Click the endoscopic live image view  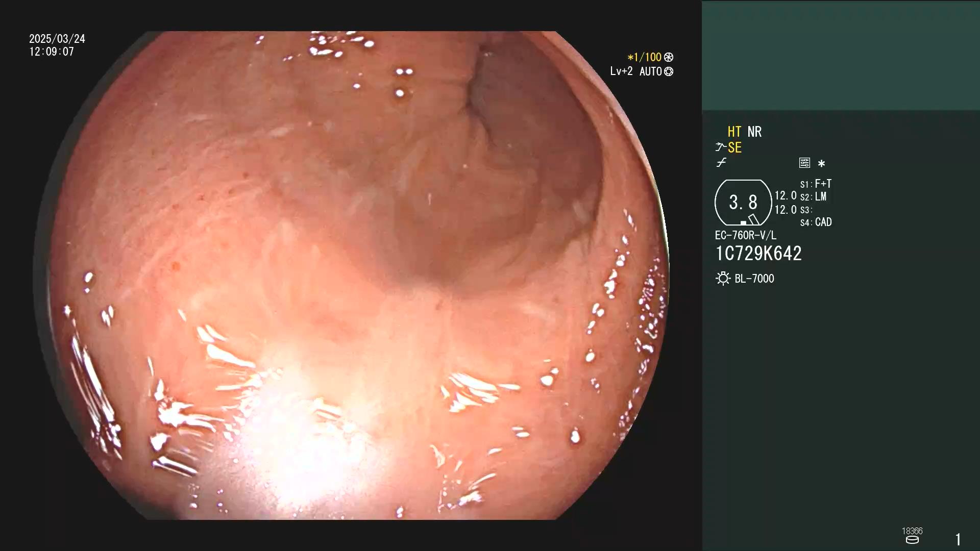pyautogui.click(x=351, y=275)
